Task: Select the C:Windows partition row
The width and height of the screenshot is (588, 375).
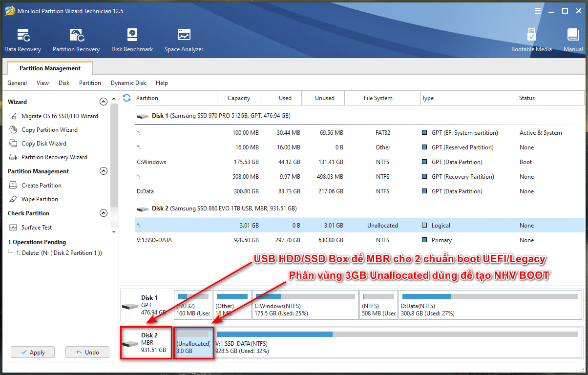Action: tap(359, 162)
